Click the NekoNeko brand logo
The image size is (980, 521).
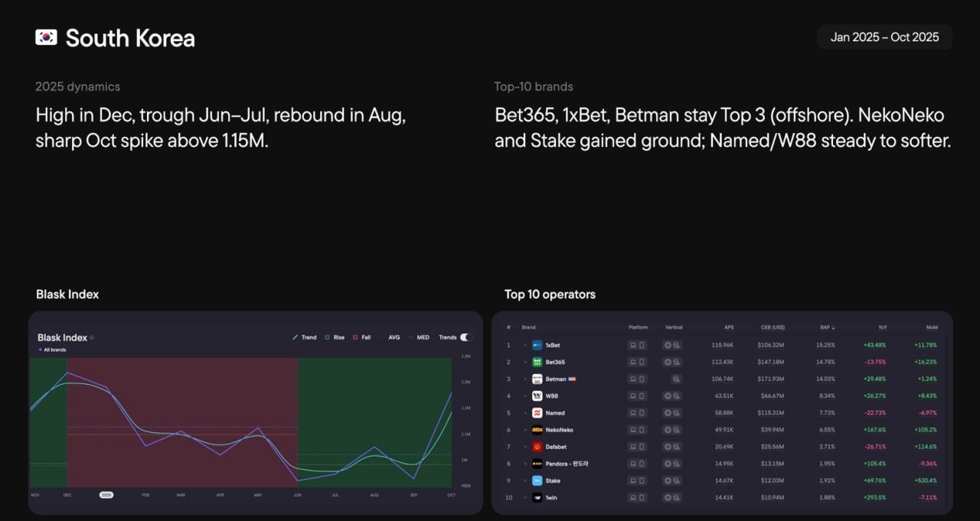click(x=537, y=430)
